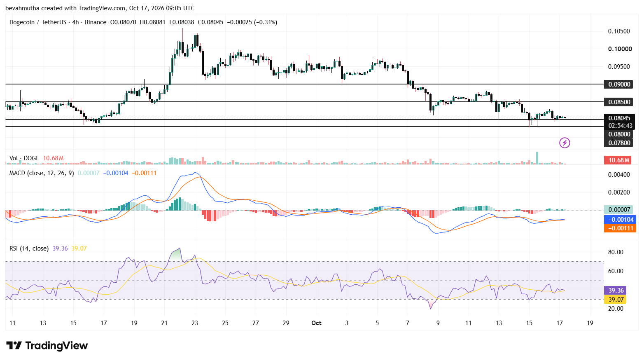Click the bevahmutha created with TradingView.com caption

[100, 8]
